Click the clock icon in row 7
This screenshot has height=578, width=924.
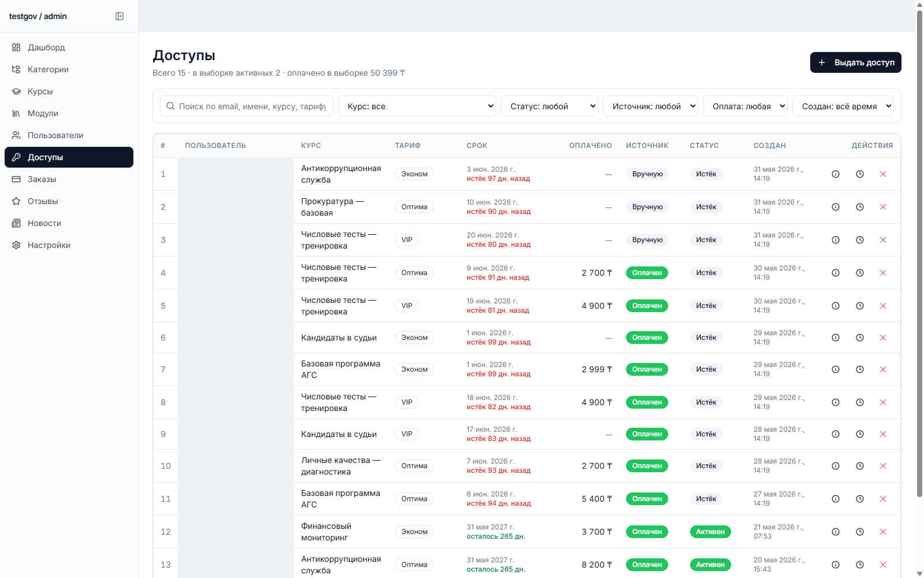[x=860, y=369]
